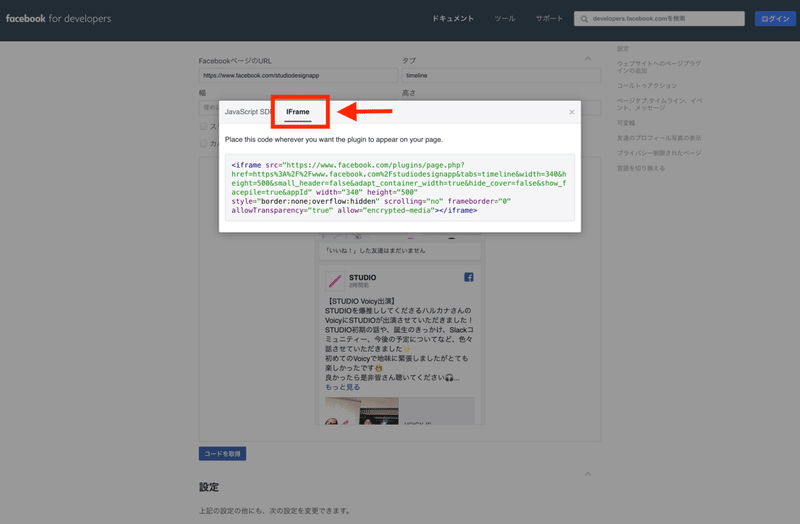Click sidebar link プライバシー制限されたページ
This screenshot has width=800, height=524.
[x=659, y=153]
